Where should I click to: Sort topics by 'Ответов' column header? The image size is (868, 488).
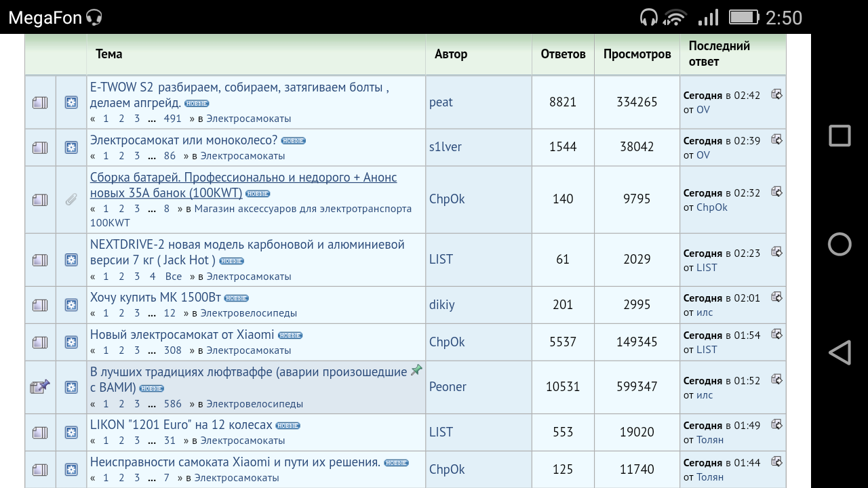pos(563,54)
